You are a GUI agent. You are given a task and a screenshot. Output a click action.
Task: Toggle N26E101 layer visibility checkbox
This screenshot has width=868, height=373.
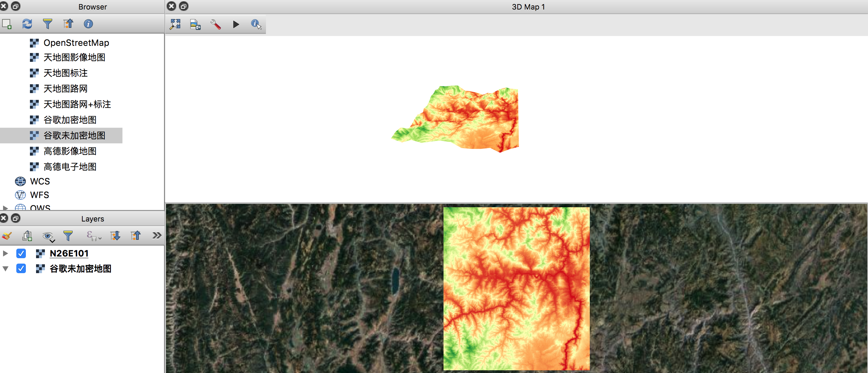coord(21,253)
